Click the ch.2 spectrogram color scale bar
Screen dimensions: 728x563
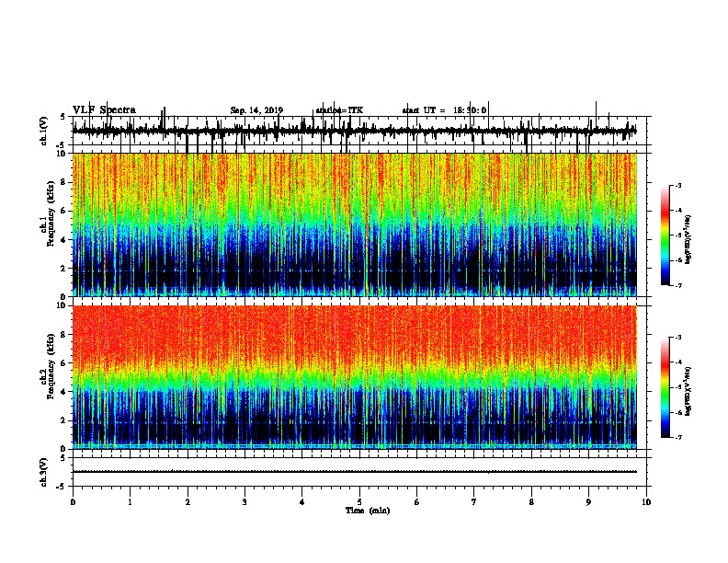coord(665,387)
